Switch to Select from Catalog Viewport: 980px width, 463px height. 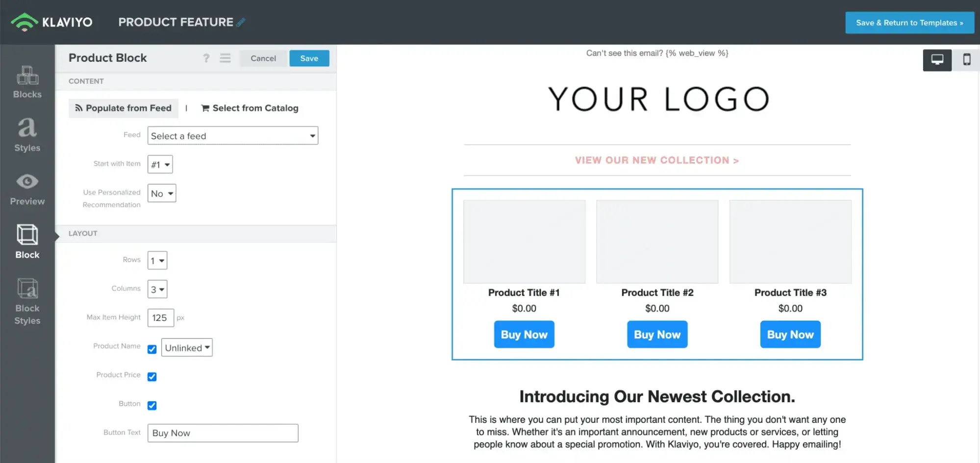click(x=250, y=108)
